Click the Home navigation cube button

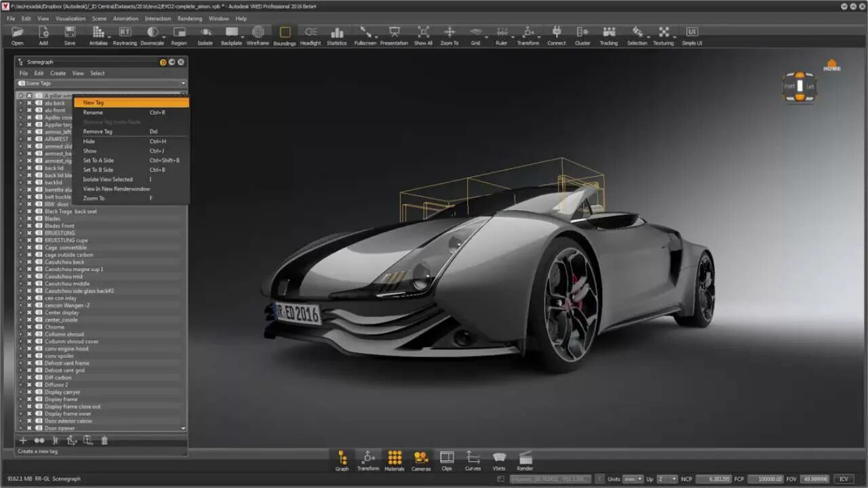point(831,65)
